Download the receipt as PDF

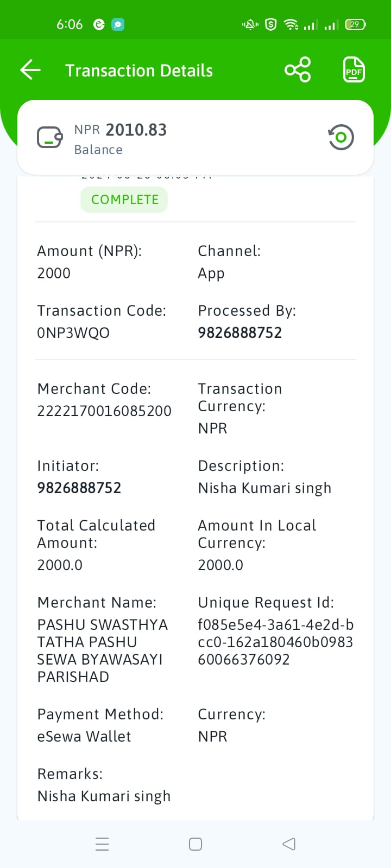pyautogui.click(x=354, y=70)
